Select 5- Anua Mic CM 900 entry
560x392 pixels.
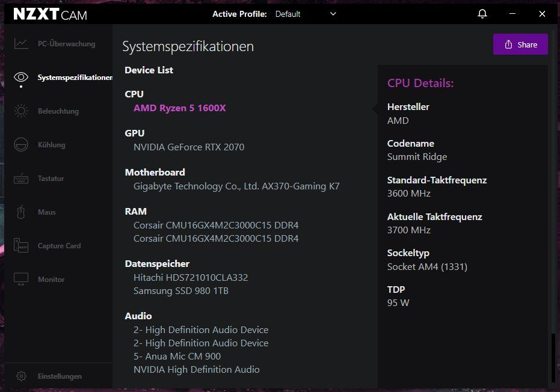pos(177,357)
